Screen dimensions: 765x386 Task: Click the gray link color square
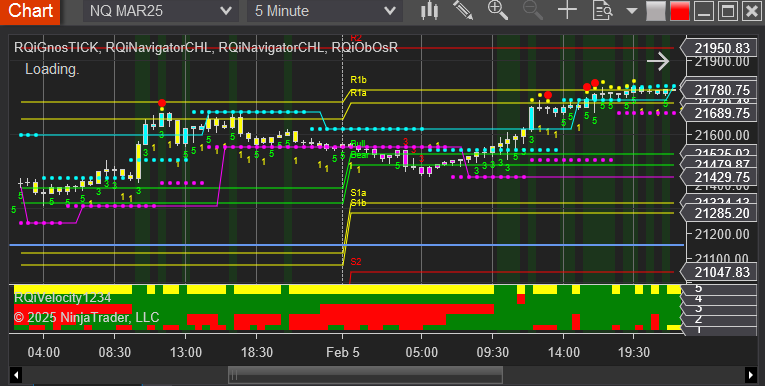656,11
